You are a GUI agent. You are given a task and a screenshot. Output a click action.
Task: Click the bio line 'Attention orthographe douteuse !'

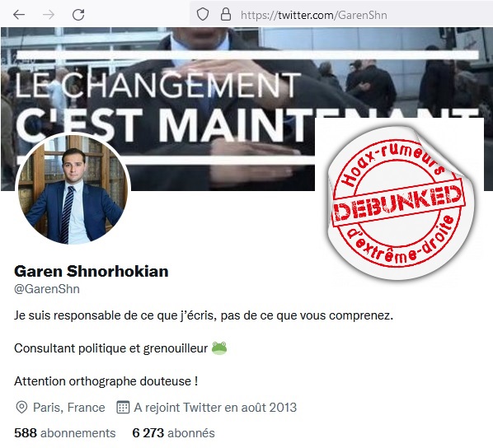click(106, 381)
